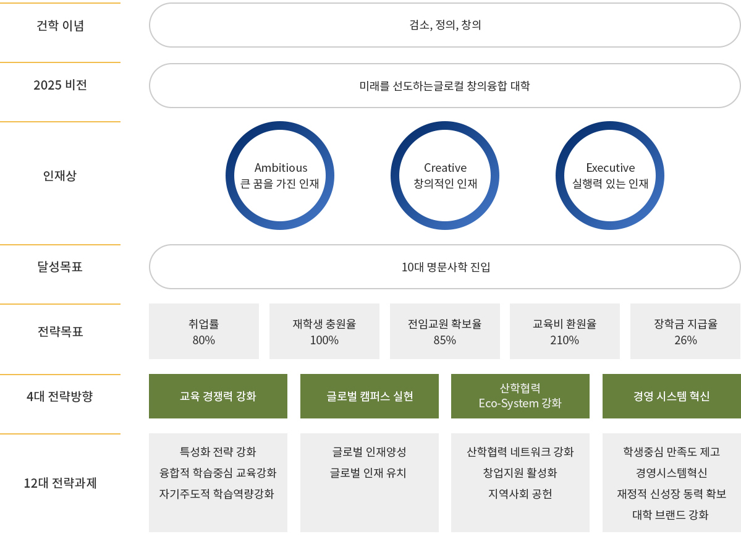Click the Creative circle emblem
The height and width of the screenshot is (560, 741).
click(445, 176)
